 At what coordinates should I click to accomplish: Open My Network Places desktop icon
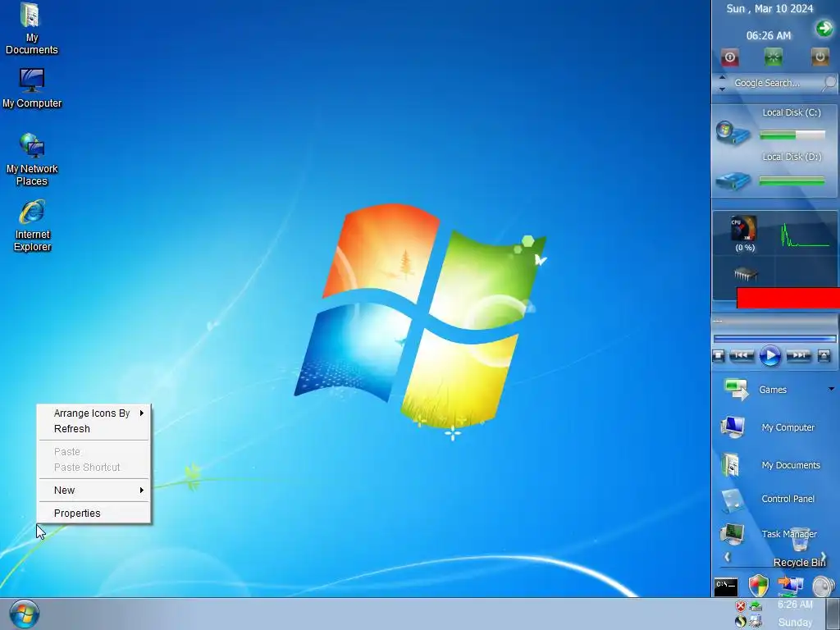point(32,160)
